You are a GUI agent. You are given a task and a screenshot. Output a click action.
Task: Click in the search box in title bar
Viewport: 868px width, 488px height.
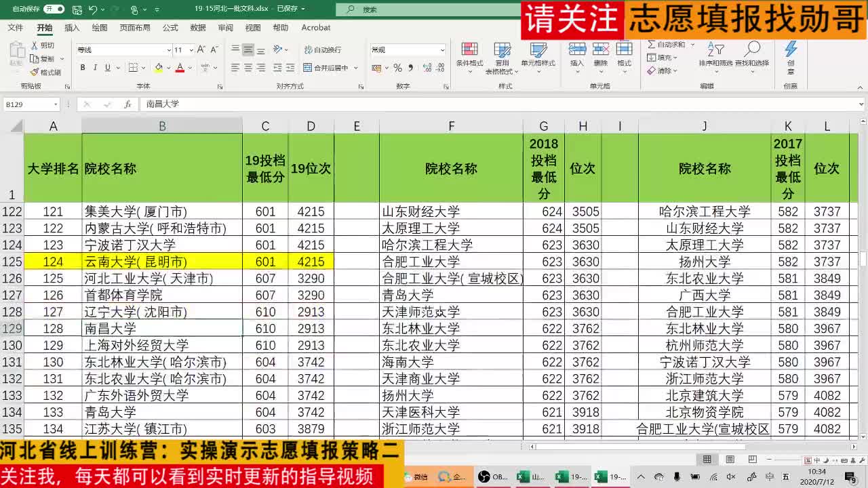[427, 9]
